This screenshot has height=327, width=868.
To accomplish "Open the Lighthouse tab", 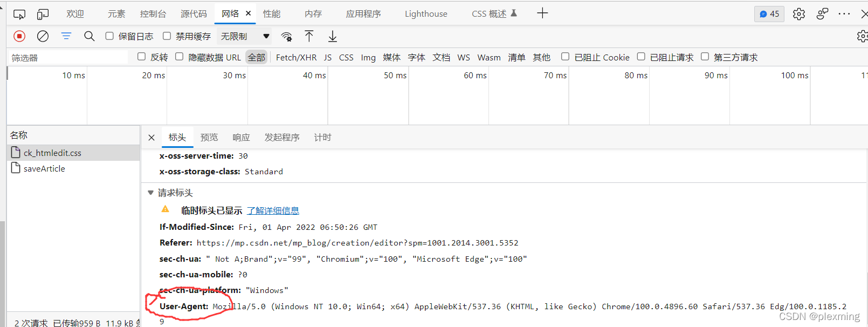I will pyautogui.click(x=426, y=13).
